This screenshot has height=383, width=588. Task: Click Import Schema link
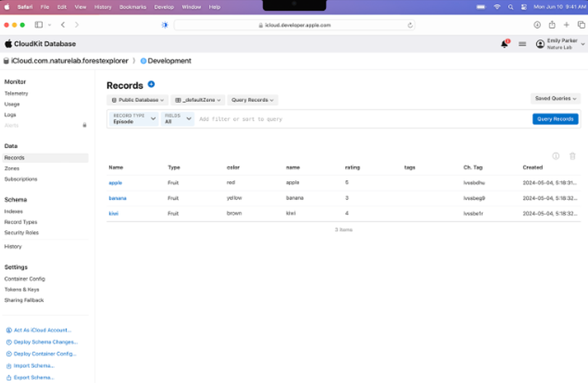(x=31, y=366)
